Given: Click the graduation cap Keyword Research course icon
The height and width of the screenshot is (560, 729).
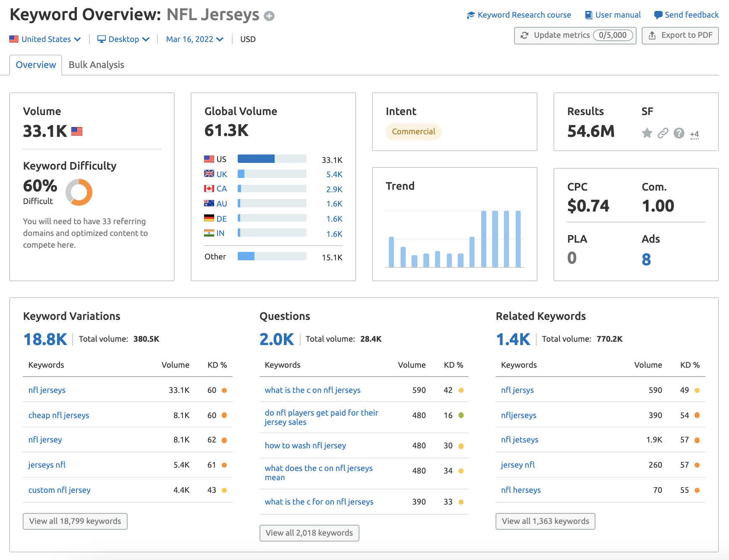Looking at the screenshot, I should coord(471,15).
